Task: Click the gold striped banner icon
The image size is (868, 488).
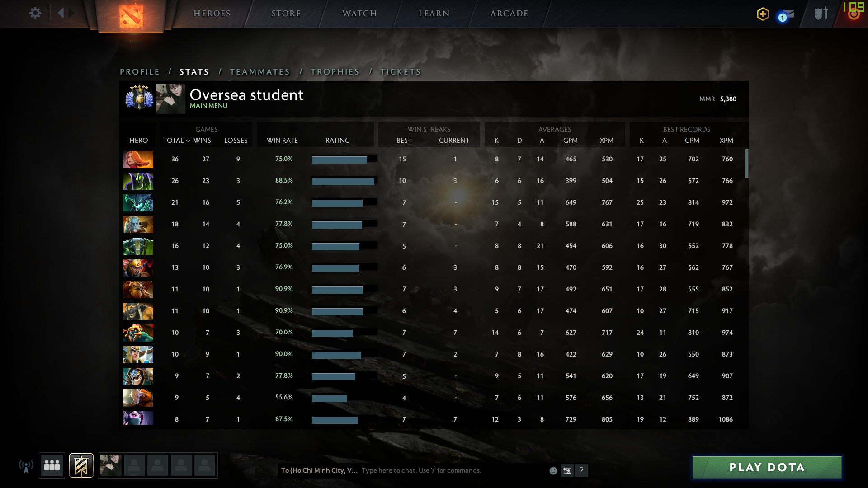Action: (81, 465)
